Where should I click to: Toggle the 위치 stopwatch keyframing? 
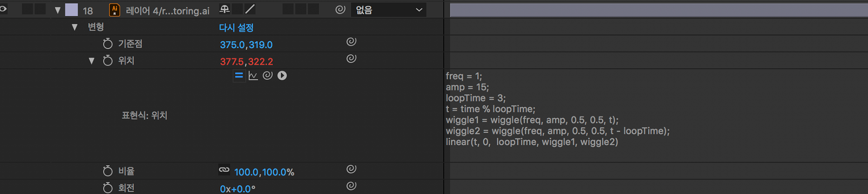108,60
